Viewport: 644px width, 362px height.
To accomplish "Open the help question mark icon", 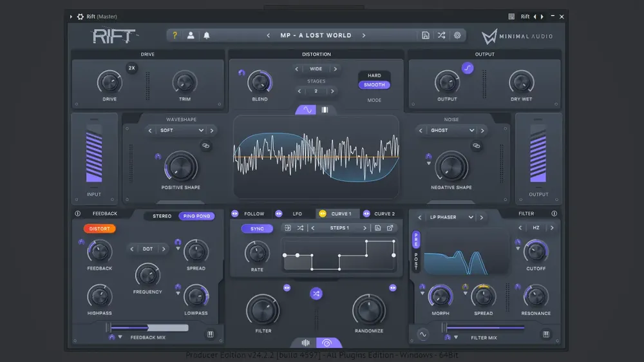I will 175,35.
